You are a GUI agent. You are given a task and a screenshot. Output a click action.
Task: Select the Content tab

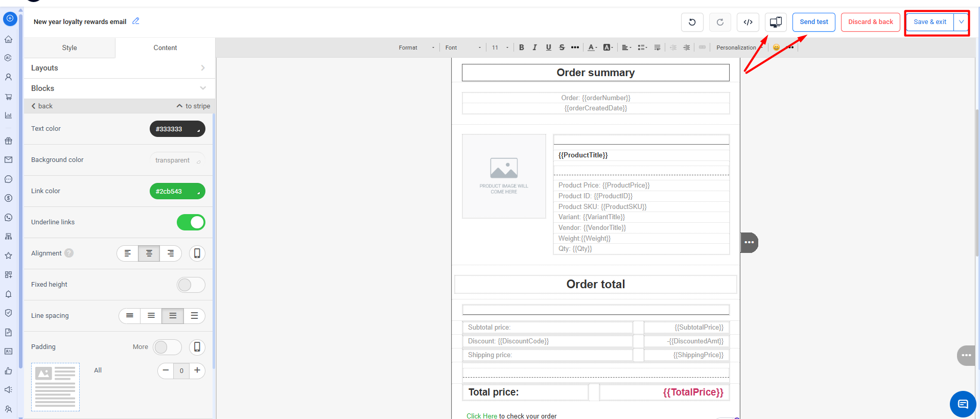point(165,48)
